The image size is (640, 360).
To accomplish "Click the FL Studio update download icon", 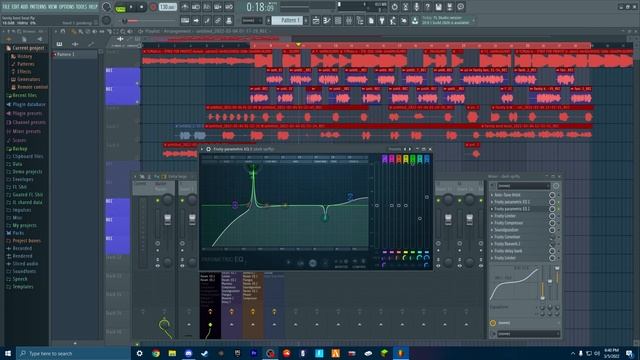I will (x=415, y=20).
